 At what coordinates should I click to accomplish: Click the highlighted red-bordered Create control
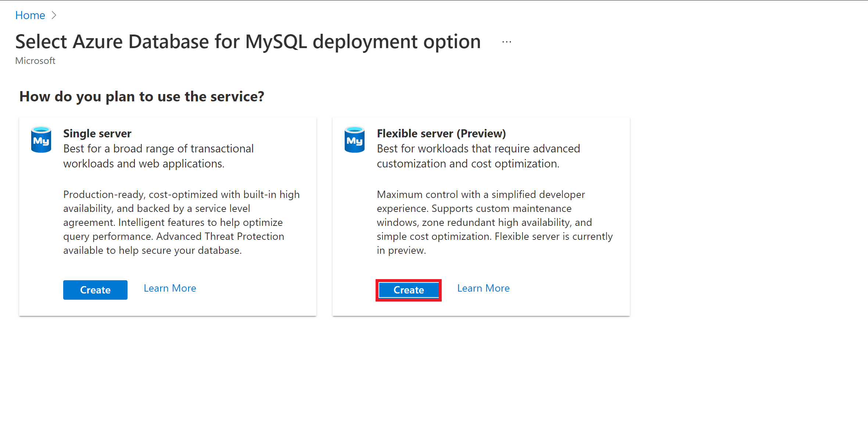(x=408, y=290)
